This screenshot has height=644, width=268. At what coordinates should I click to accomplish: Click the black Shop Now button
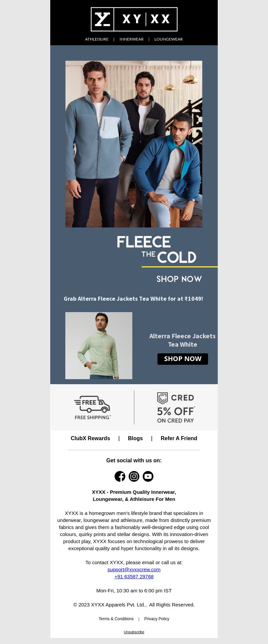click(183, 359)
